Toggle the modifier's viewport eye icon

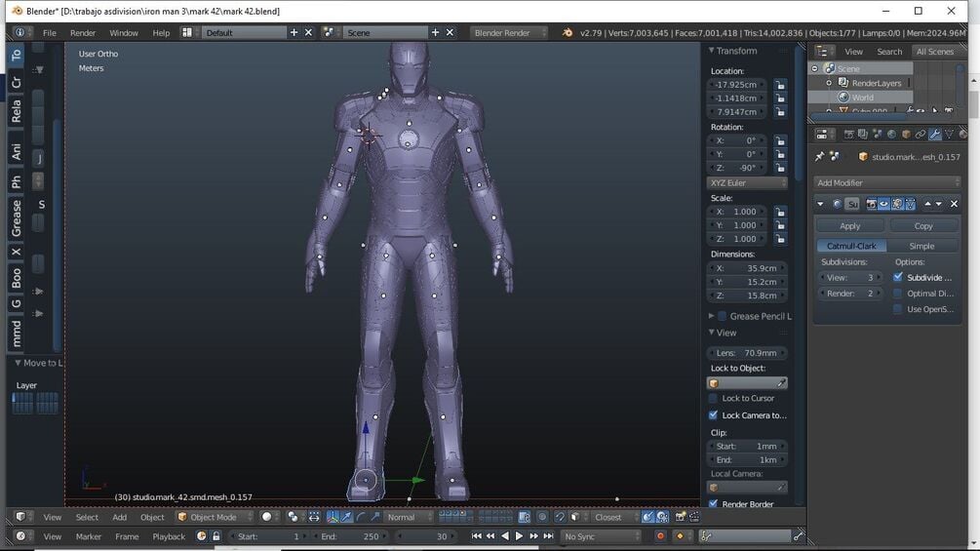click(883, 204)
